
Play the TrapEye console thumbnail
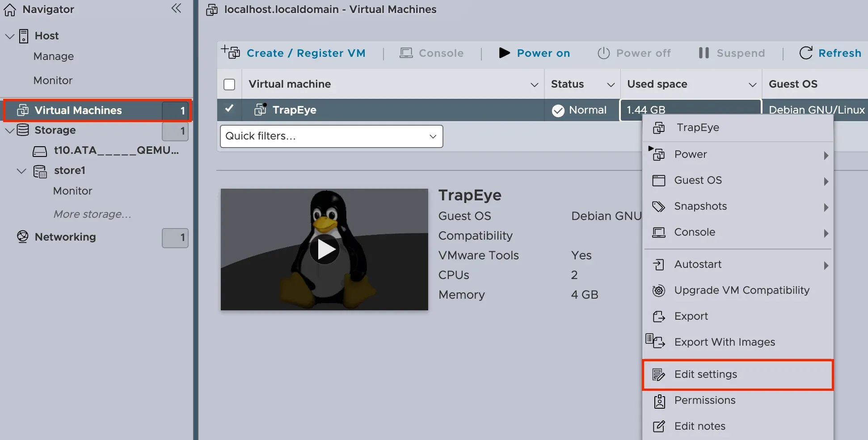(324, 249)
